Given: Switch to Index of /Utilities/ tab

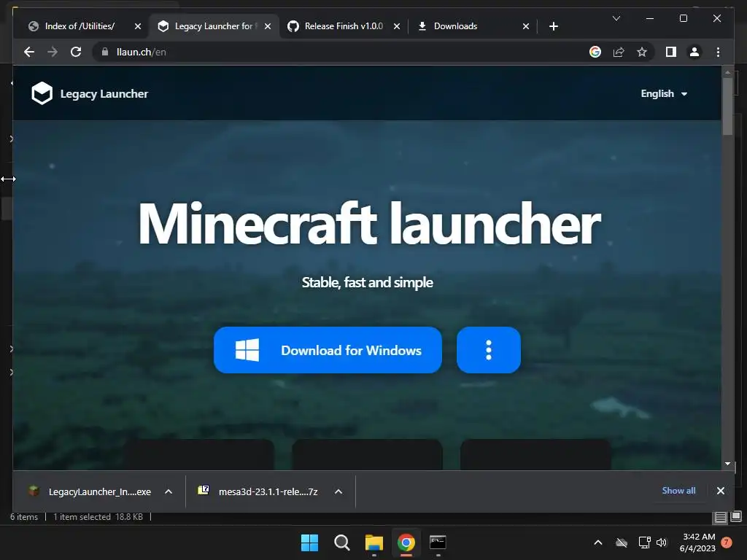Looking at the screenshot, I should (80, 26).
